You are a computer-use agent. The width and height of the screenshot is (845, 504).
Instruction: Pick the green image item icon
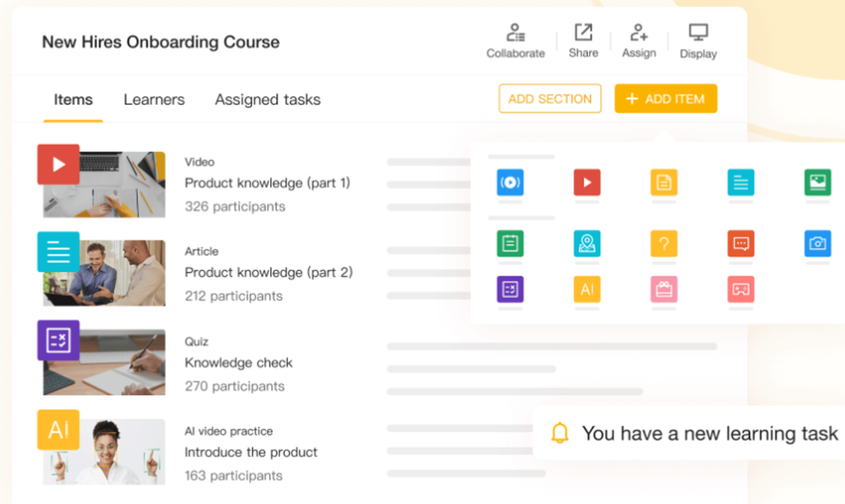pos(817,182)
